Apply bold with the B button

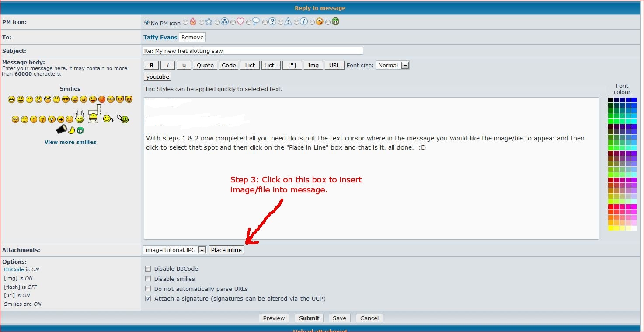click(x=151, y=65)
